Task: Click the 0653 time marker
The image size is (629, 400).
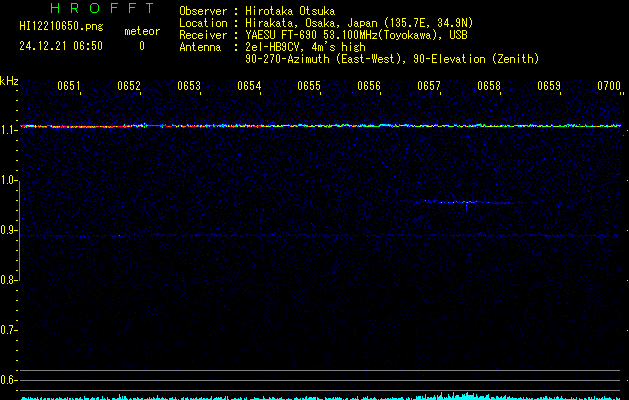Action: coord(189,86)
